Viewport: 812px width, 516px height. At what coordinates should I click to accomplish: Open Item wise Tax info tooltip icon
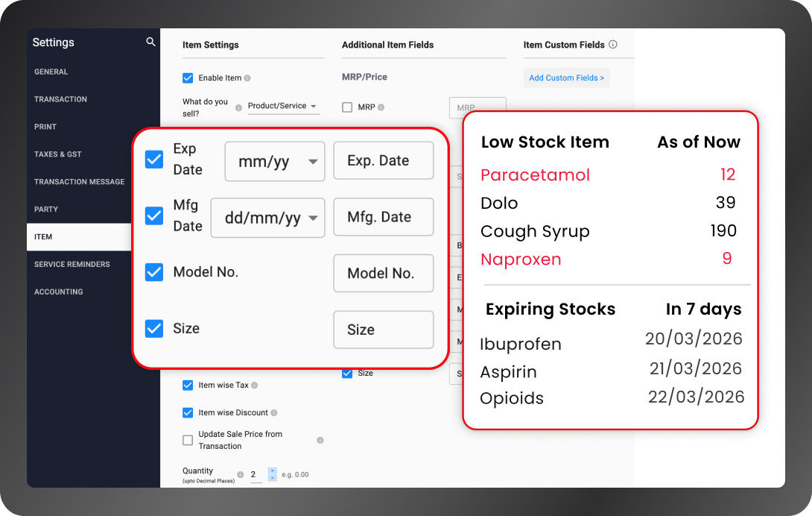click(255, 385)
